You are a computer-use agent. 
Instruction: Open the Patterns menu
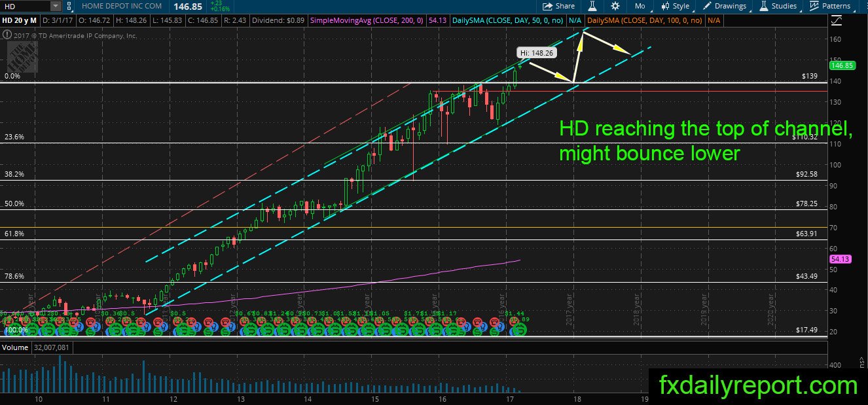tap(831, 6)
